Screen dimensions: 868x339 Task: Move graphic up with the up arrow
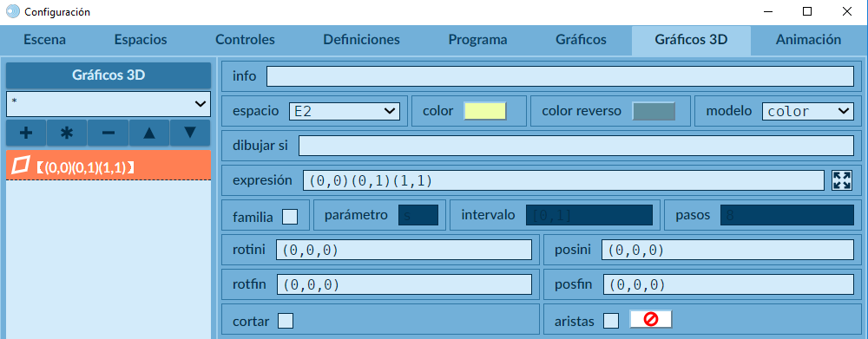(x=149, y=133)
